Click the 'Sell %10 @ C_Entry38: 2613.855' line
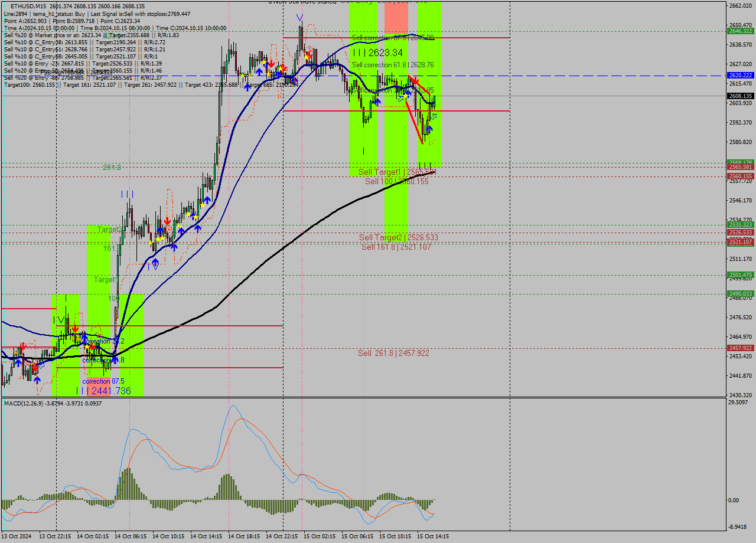756x543 pixels. (84, 42)
